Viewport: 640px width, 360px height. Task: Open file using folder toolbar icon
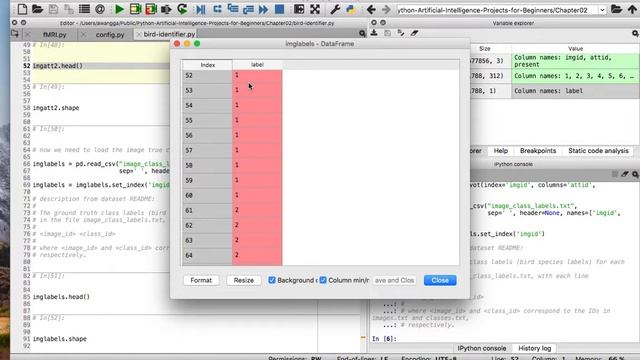point(38,9)
